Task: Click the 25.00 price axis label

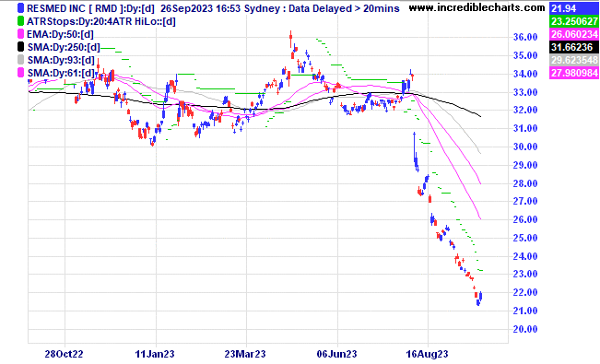Action: pyautogui.click(x=525, y=238)
